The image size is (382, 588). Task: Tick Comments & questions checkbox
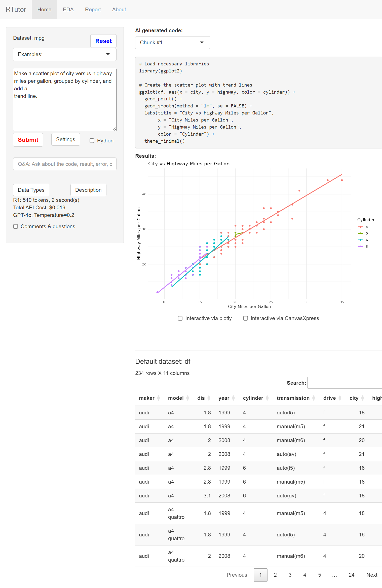pos(16,226)
